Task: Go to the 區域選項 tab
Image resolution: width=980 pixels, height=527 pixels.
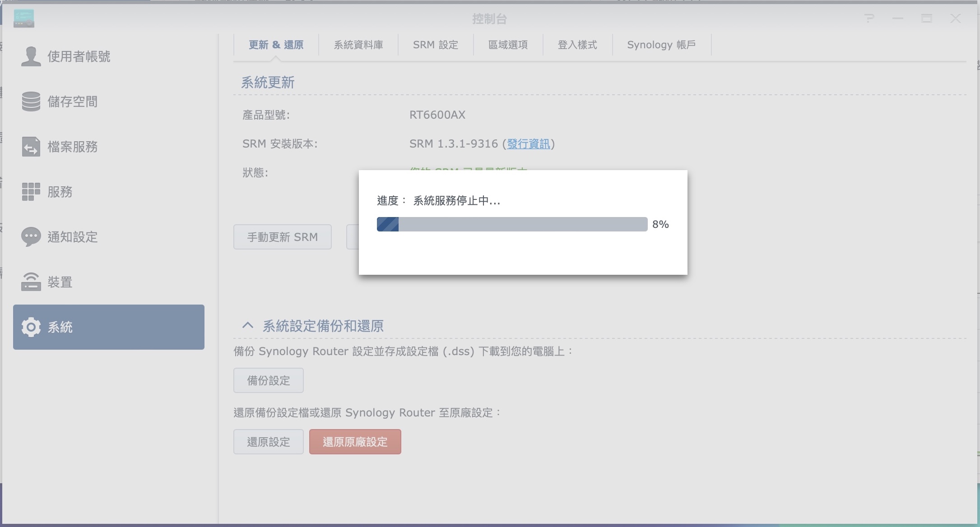Action: (508, 45)
